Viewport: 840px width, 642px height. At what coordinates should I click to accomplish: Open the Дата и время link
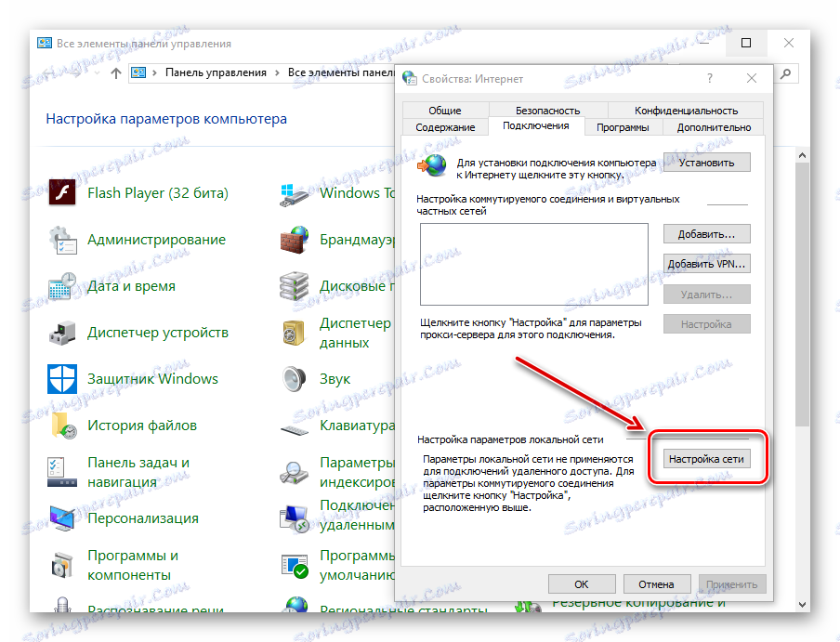click(x=131, y=286)
